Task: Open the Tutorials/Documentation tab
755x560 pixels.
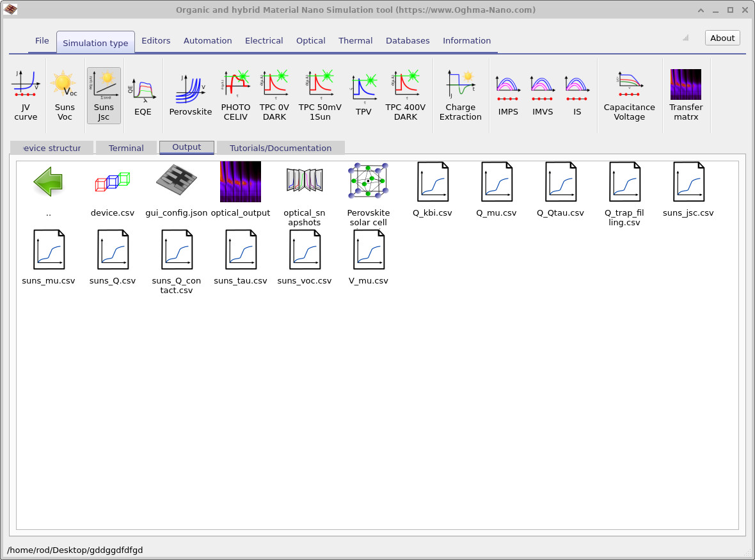Action: (x=280, y=148)
